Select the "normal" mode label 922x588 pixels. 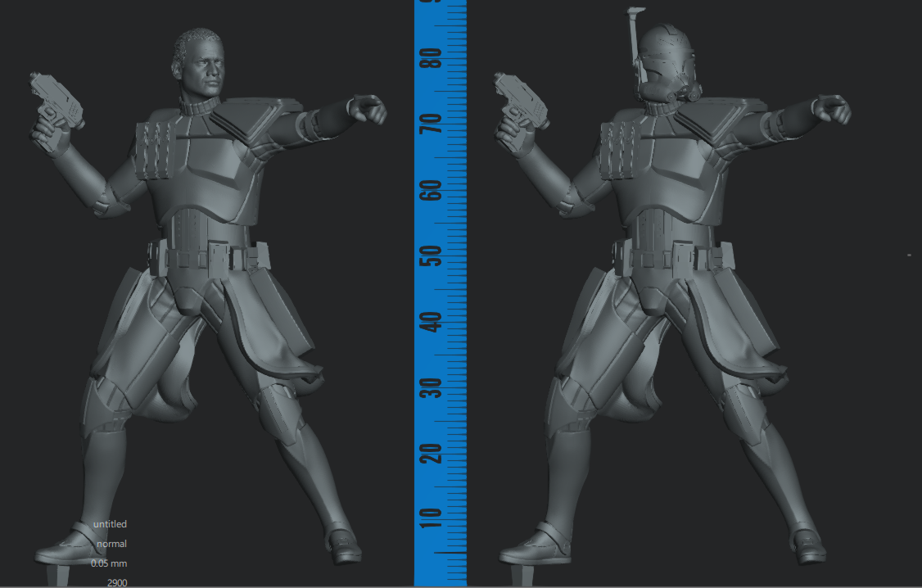[111, 544]
